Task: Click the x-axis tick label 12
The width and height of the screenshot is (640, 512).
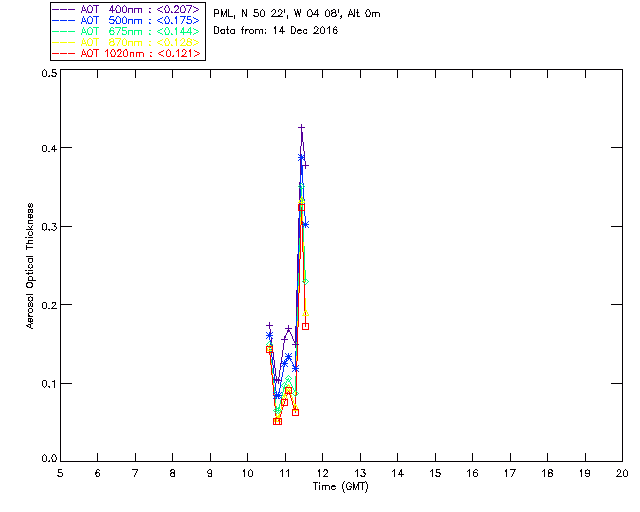Action: [322, 473]
